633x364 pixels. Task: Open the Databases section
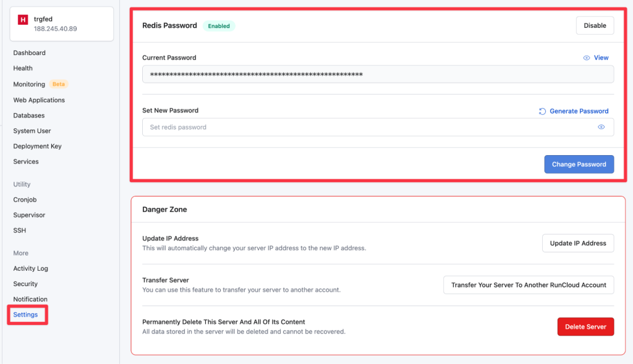pos(28,116)
